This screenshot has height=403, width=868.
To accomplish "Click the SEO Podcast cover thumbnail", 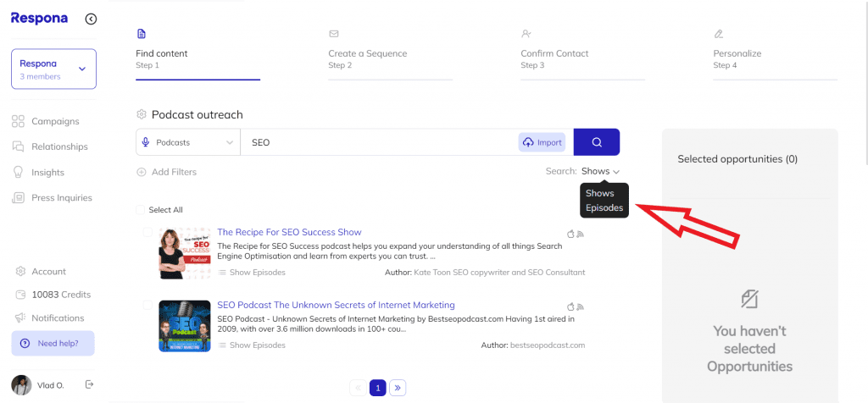I will pos(184,326).
